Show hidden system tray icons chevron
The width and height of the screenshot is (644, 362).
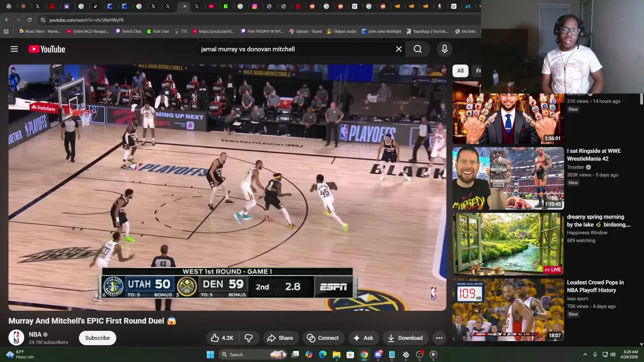click(x=585, y=354)
